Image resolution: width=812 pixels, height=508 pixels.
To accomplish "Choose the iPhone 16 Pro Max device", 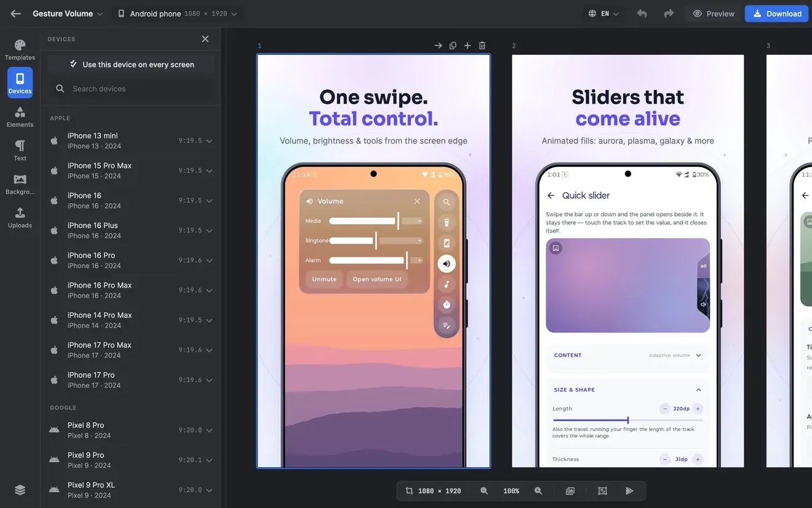I will click(130, 290).
